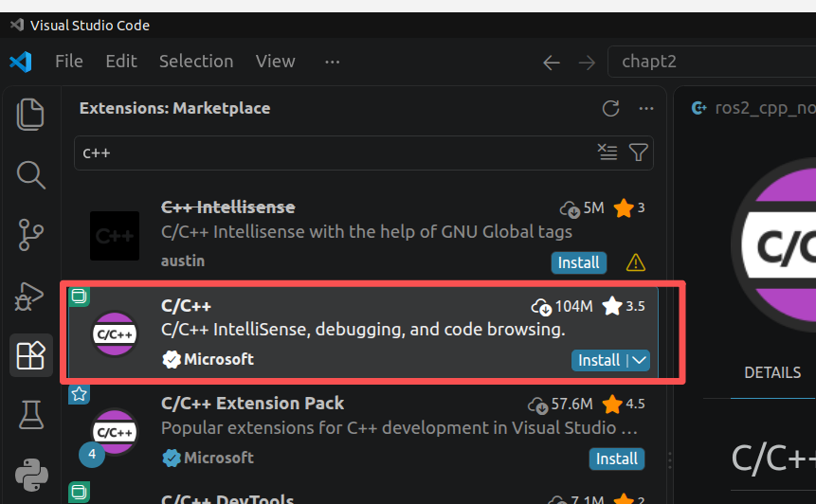Open the Run and Debug view
Viewport: 816px width, 504px height.
[x=29, y=296]
